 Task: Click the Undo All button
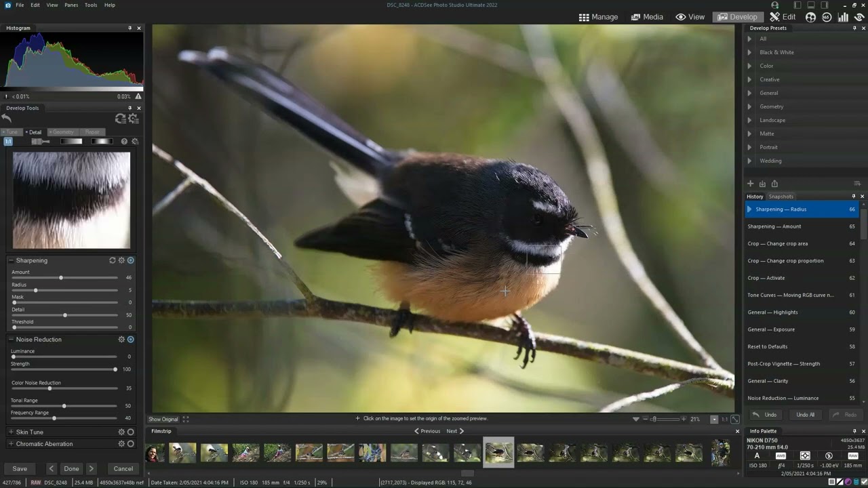coord(805,415)
